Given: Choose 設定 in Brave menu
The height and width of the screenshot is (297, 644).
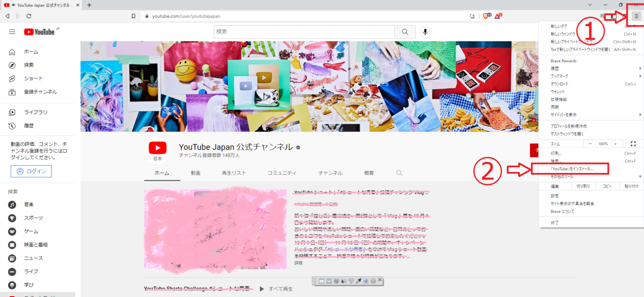Looking at the screenshot, I should [591, 196].
